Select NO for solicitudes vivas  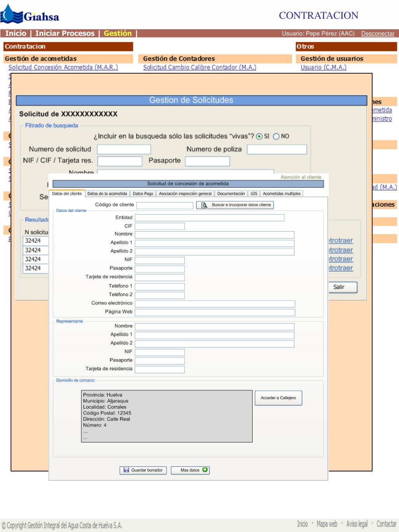[x=276, y=136]
